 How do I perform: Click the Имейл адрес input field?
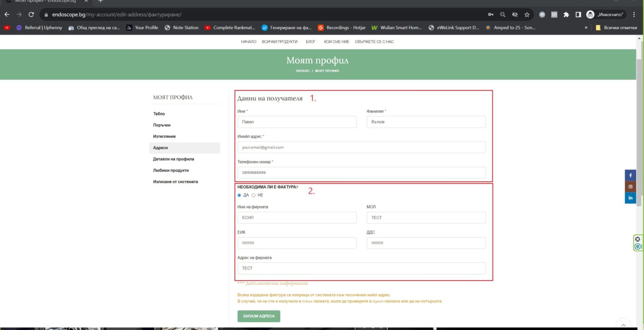[361, 147]
